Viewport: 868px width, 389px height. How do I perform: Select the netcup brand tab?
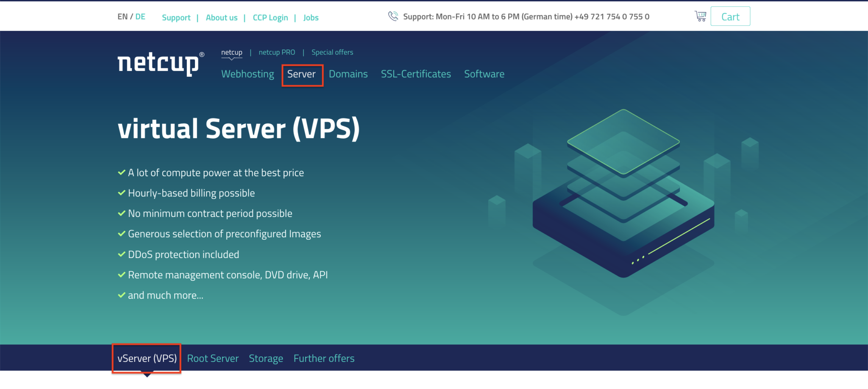click(x=231, y=52)
